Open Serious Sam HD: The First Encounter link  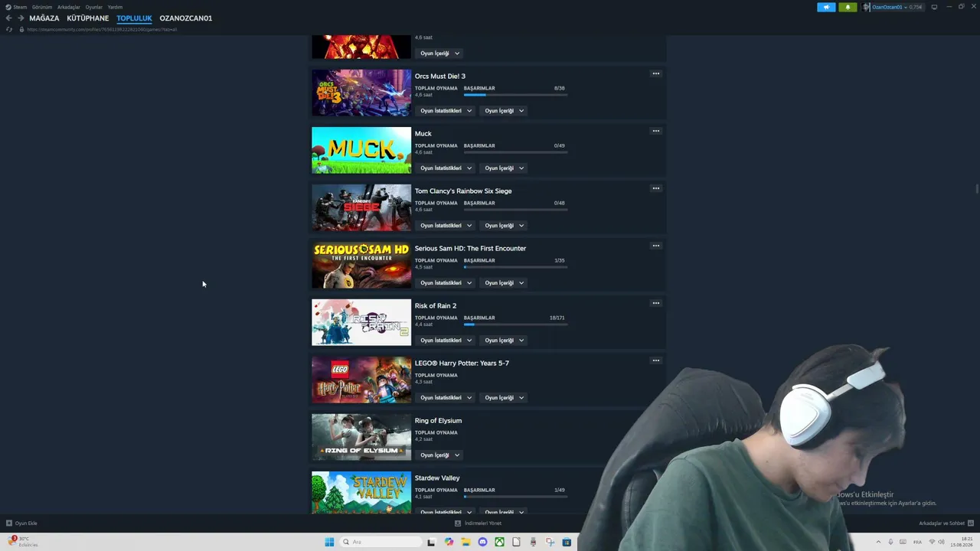point(470,249)
